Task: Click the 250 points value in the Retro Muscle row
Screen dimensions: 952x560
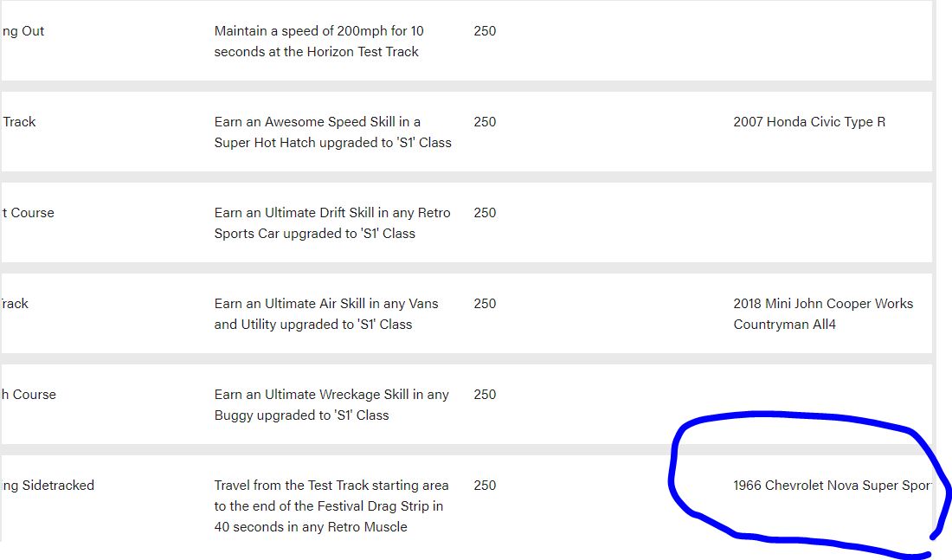Action: tap(486, 486)
